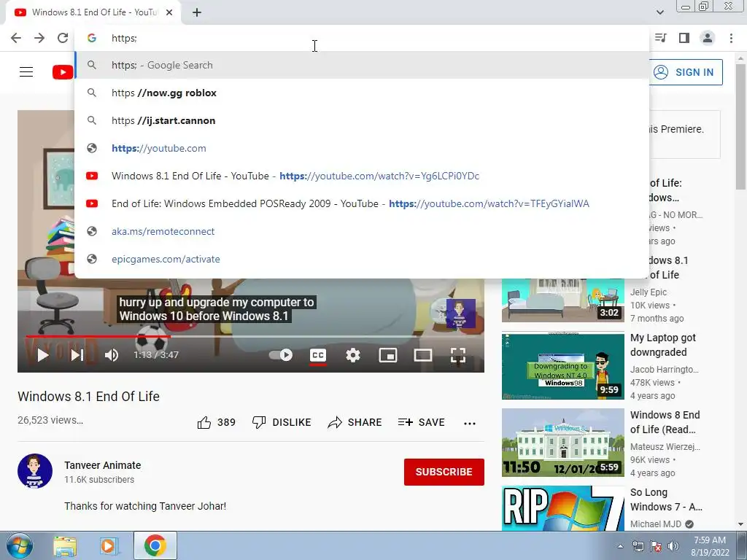Play the video
The width and height of the screenshot is (747, 560).
(43, 355)
